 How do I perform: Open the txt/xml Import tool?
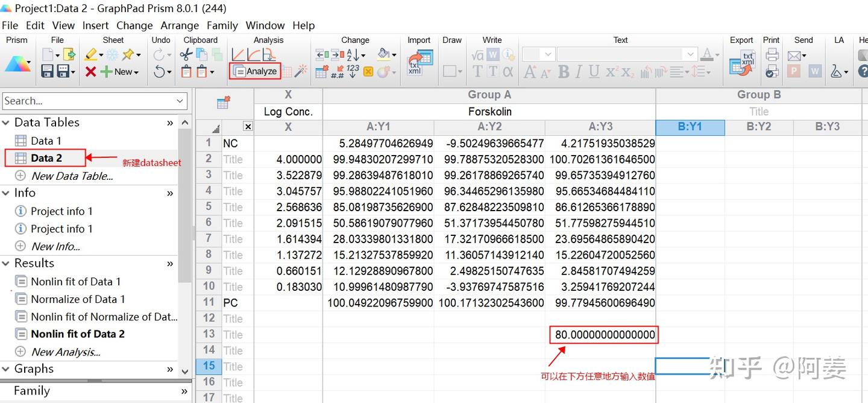coord(420,62)
